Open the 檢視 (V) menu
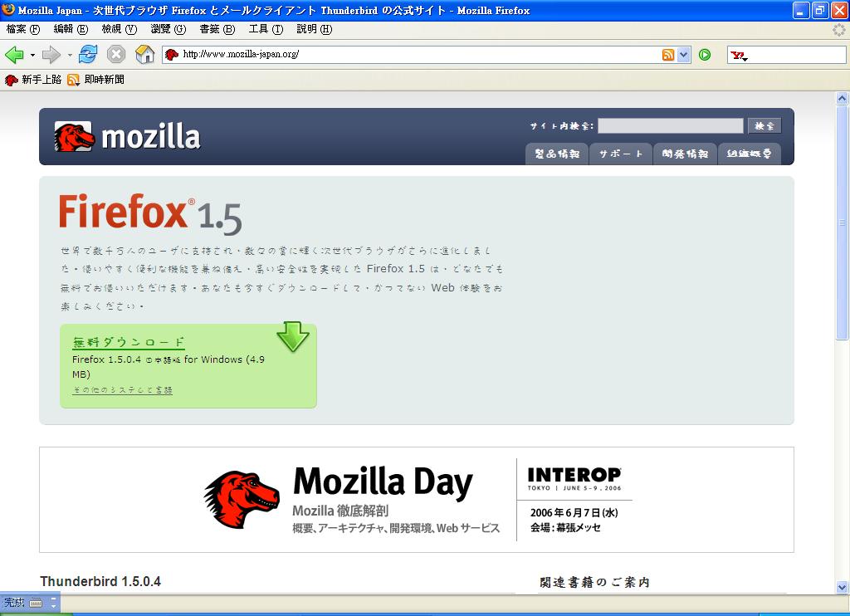 119,29
